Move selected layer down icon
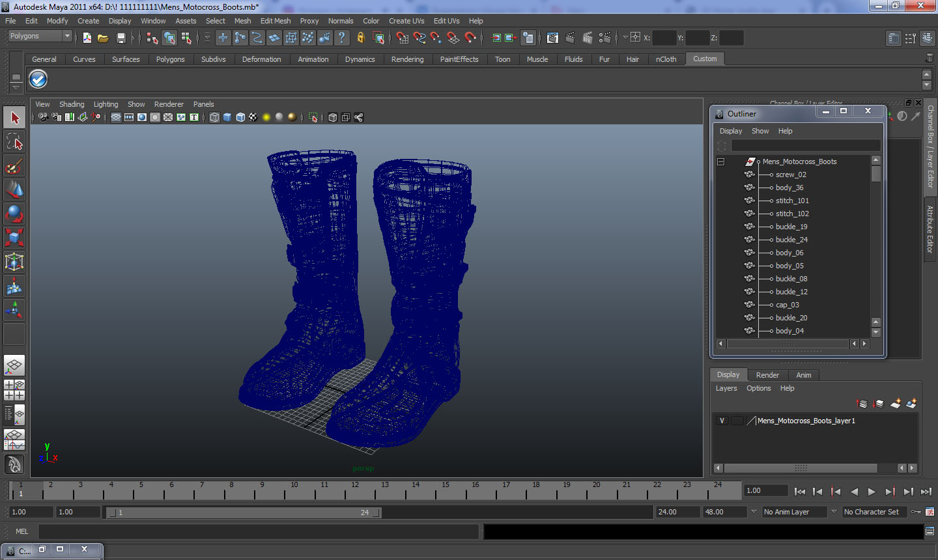 (x=878, y=404)
